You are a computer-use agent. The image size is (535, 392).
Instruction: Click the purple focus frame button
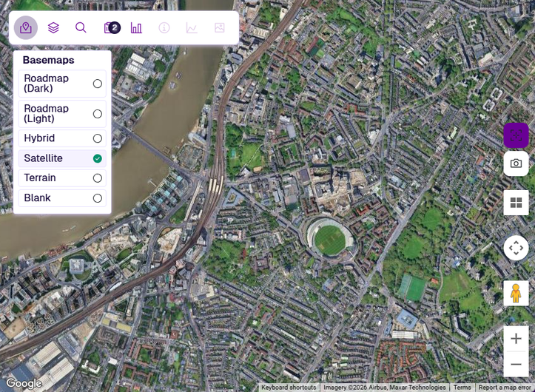tap(516, 135)
